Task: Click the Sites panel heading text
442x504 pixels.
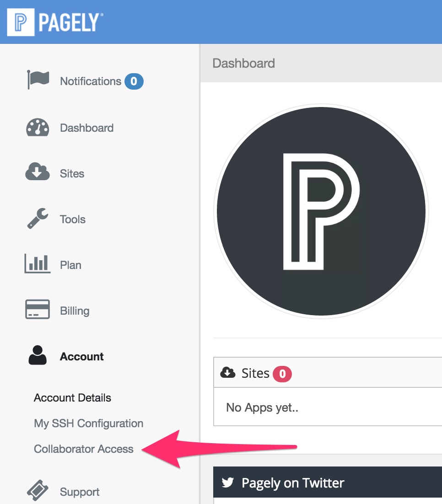Action: (x=255, y=373)
